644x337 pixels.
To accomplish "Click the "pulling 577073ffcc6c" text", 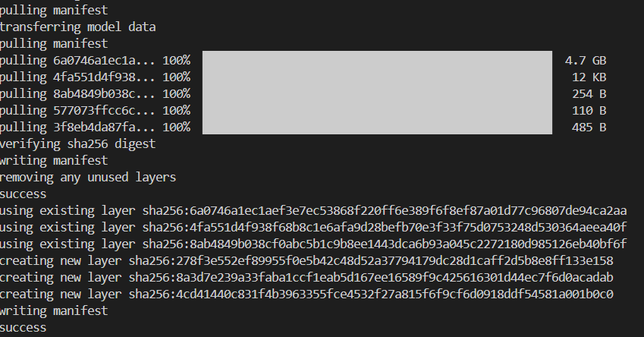I will tap(78, 110).
